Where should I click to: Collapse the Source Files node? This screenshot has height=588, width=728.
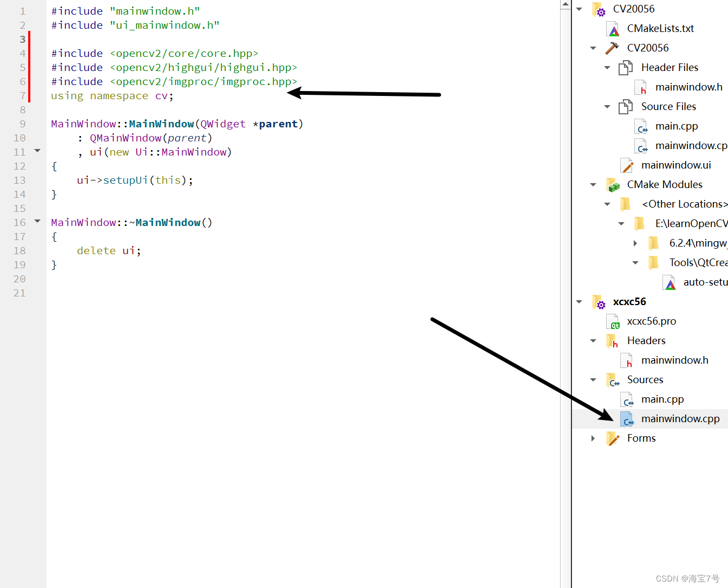pos(607,107)
